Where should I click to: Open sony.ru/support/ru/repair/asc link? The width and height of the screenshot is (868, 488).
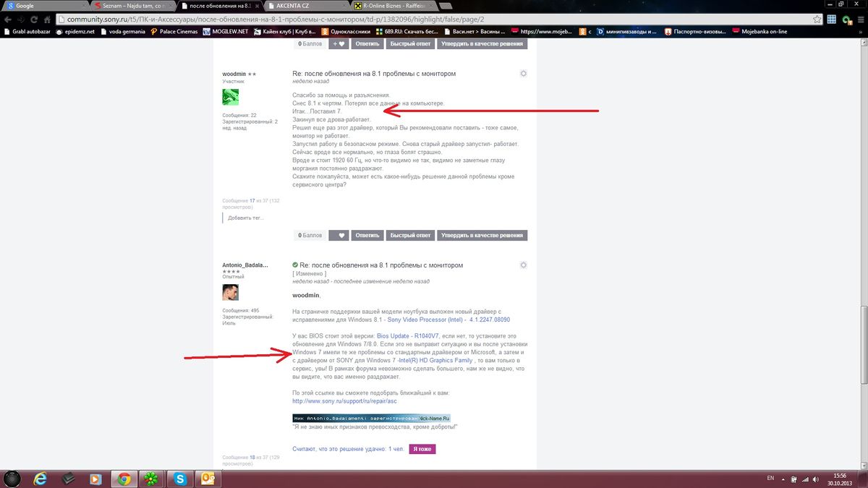pyautogui.click(x=344, y=401)
